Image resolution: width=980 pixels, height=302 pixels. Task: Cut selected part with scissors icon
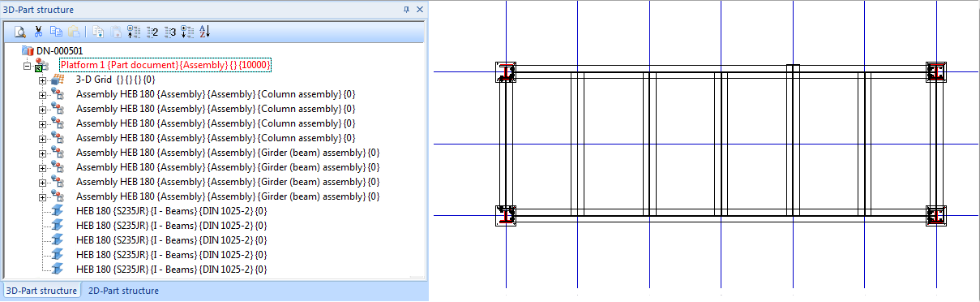point(38,32)
